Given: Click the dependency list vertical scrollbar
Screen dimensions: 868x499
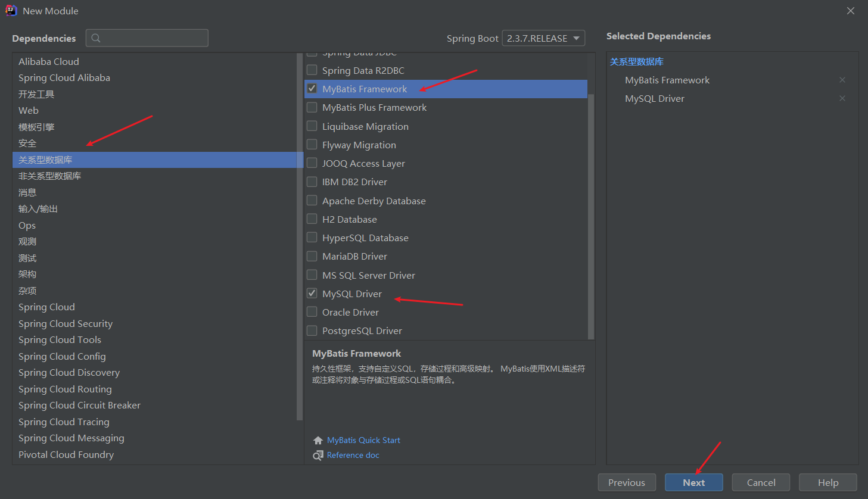Looking at the screenshot, I should point(591,217).
